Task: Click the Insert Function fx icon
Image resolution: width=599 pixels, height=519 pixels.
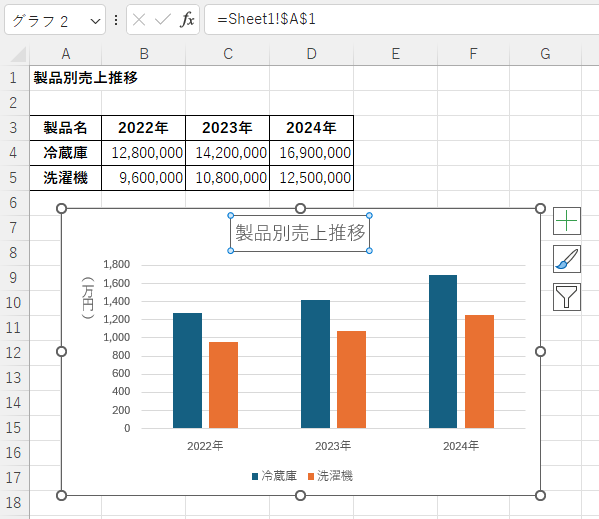Action: pos(187,19)
